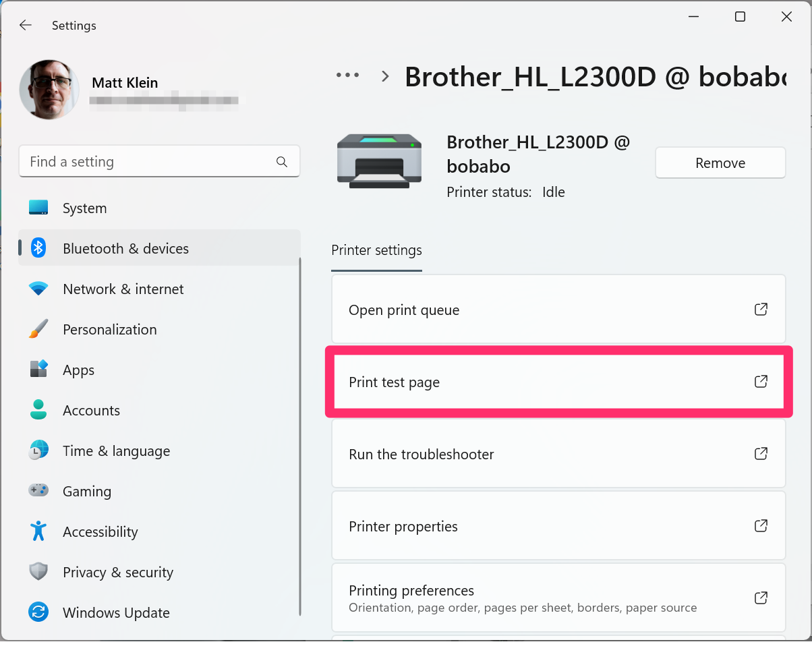Open Printing preferences external link icon

761,598
